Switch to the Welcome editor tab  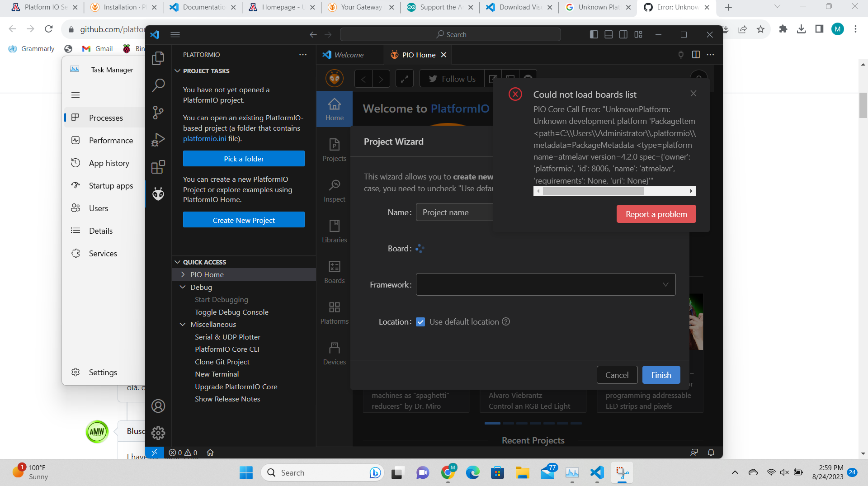[x=349, y=55]
